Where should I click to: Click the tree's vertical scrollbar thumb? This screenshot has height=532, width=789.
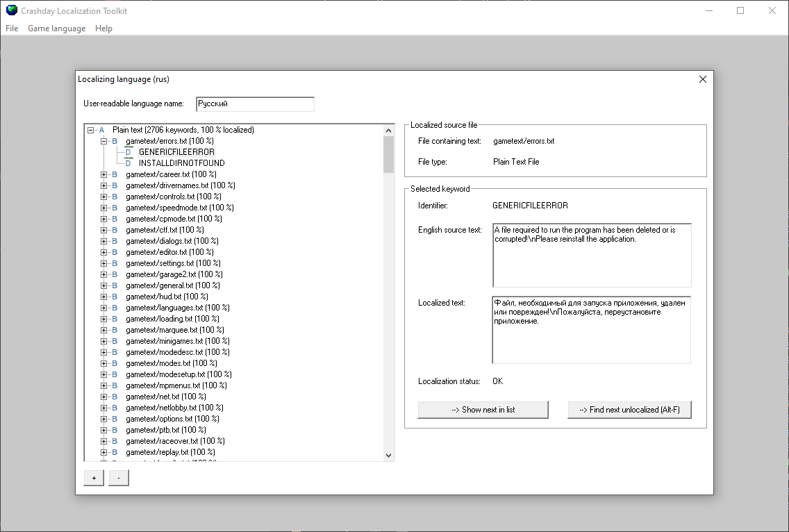pos(388,154)
